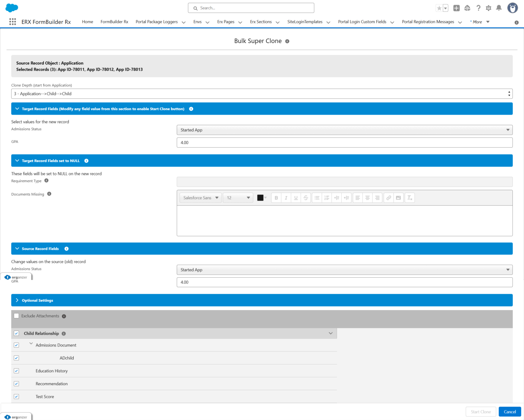Screen dimensions: 524x420
Task: Click the remove formatting icon
Action: pos(409,198)
